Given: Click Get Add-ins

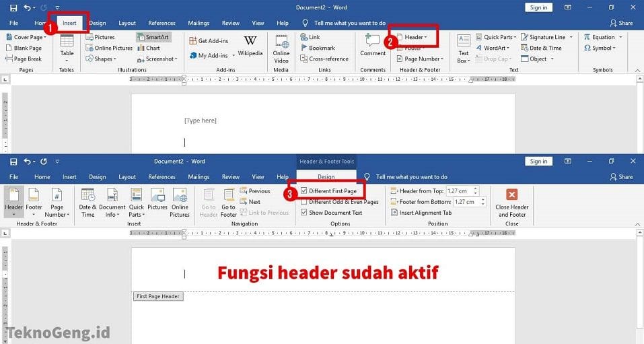Looking at the screenshot, I should (x=209, y=40).
